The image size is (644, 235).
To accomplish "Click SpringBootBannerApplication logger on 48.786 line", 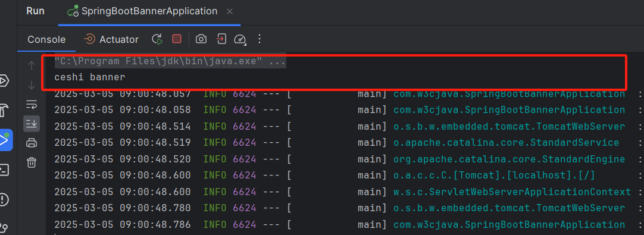I will [509, 225].
